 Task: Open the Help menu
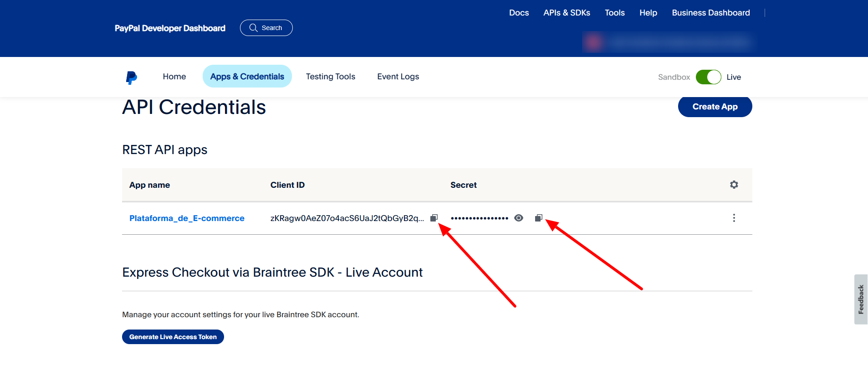[x=648, y=13]
